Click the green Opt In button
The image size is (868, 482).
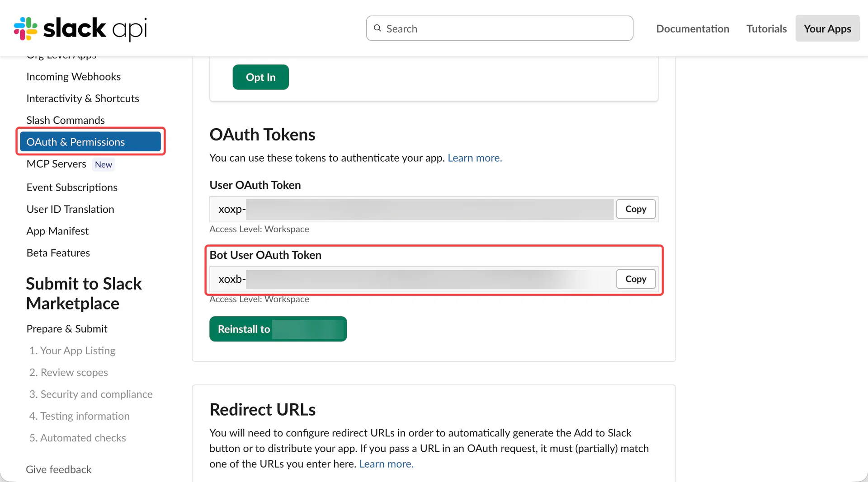(260, 77)
